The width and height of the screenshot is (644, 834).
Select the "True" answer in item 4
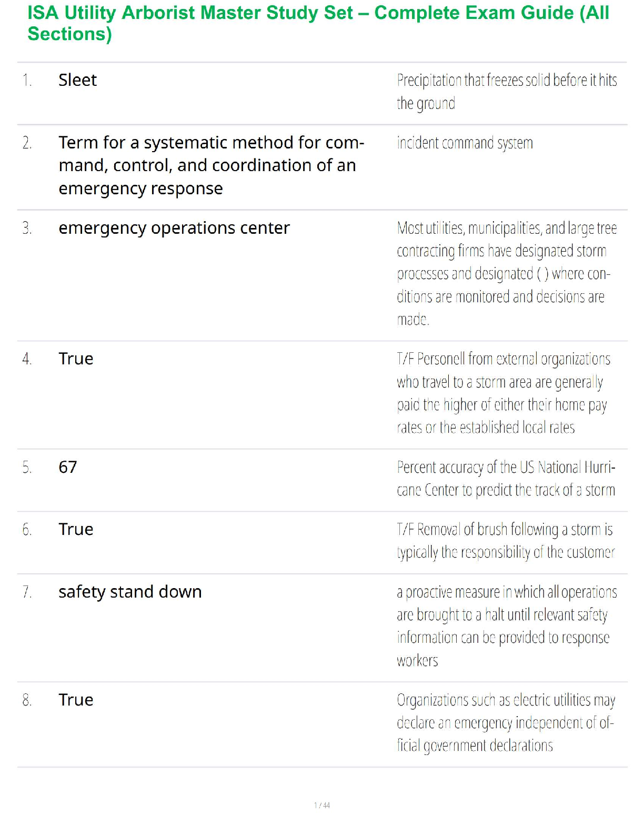click(x=76, y=359)
